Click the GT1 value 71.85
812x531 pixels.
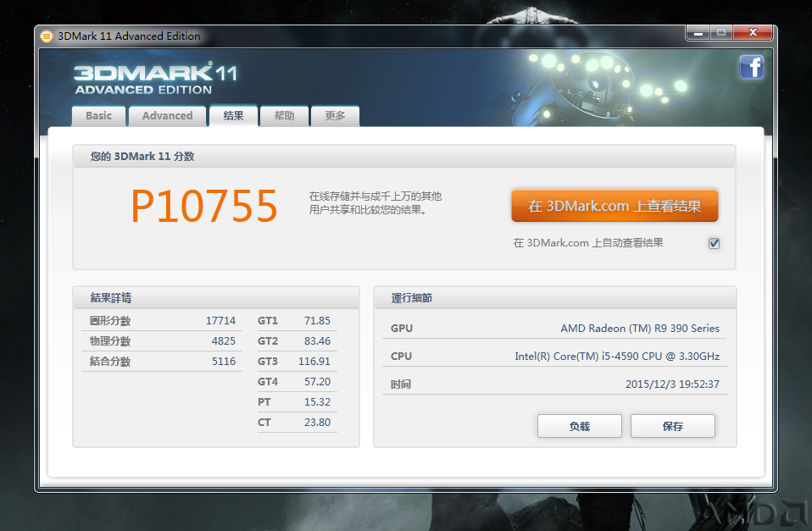pos(317,321)
